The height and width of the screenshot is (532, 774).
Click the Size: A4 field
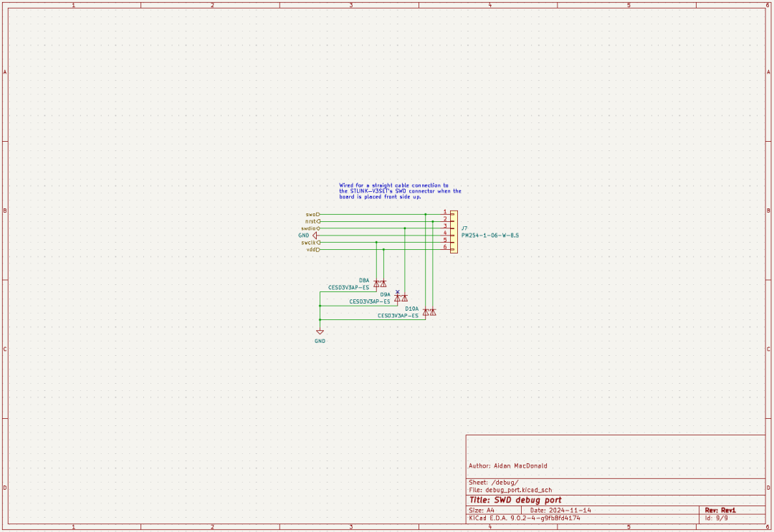click(482, 511)
